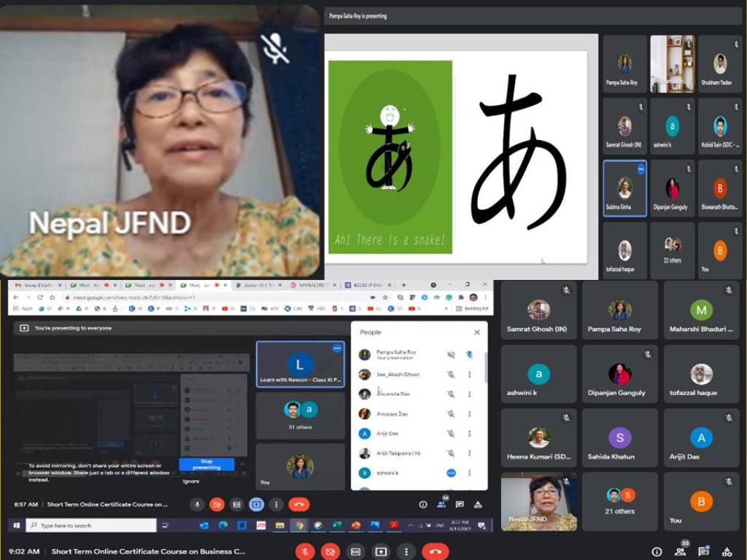Open activities icon in the 8:57 AM toolbar

(x=478, y=505)
